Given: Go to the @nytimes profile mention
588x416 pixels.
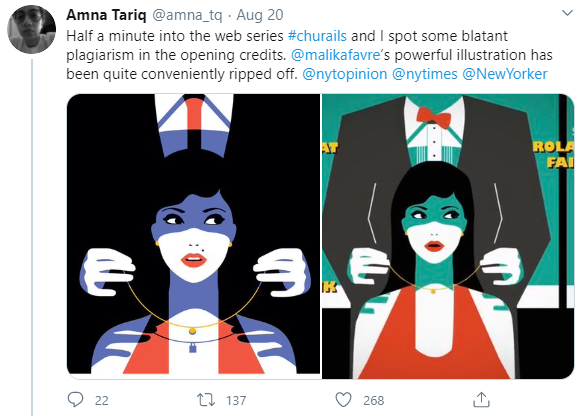Looking at the screenshot, I should (424, 74).
